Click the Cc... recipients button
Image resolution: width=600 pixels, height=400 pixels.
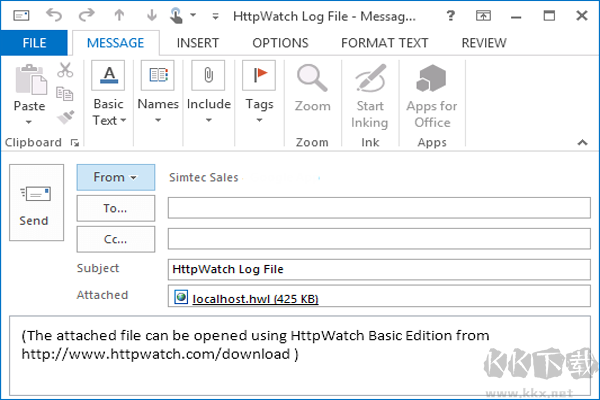point(116,239)
